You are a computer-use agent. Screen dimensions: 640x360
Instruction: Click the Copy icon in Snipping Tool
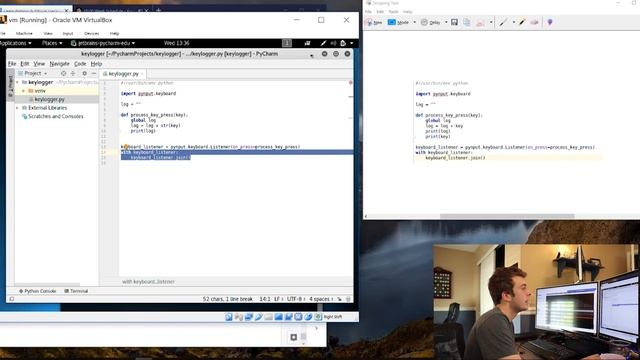point(467,22)
